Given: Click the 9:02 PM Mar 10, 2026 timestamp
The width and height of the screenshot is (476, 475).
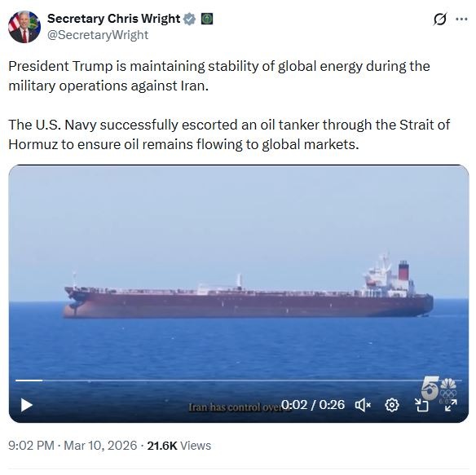Looking at the screenshot, I should point(73,446).
